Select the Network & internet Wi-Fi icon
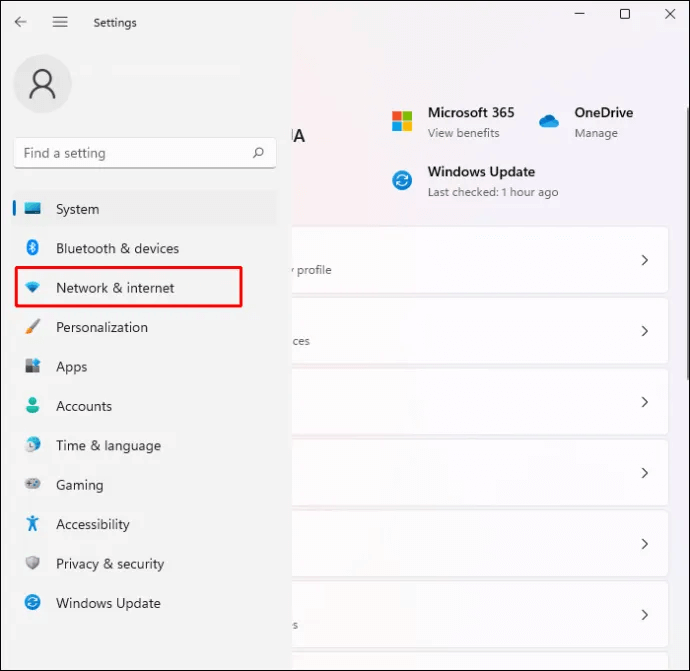690x671 pixels. (33, 288)
